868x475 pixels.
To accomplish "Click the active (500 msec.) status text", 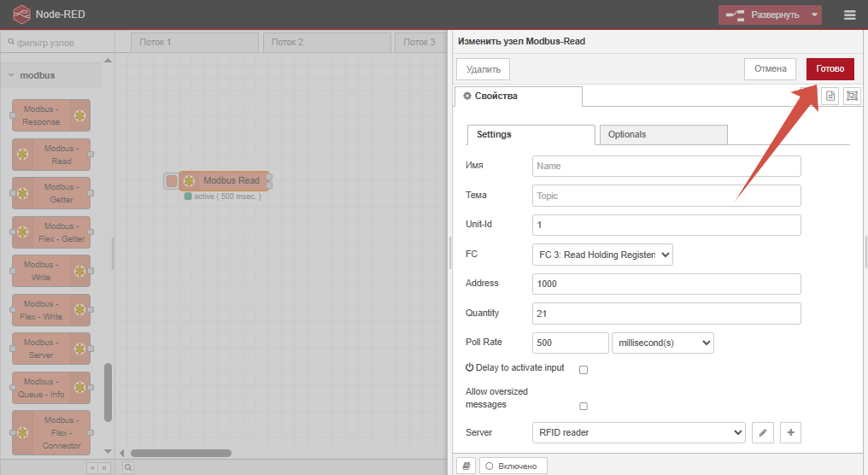I will click(x=227, y=196).
